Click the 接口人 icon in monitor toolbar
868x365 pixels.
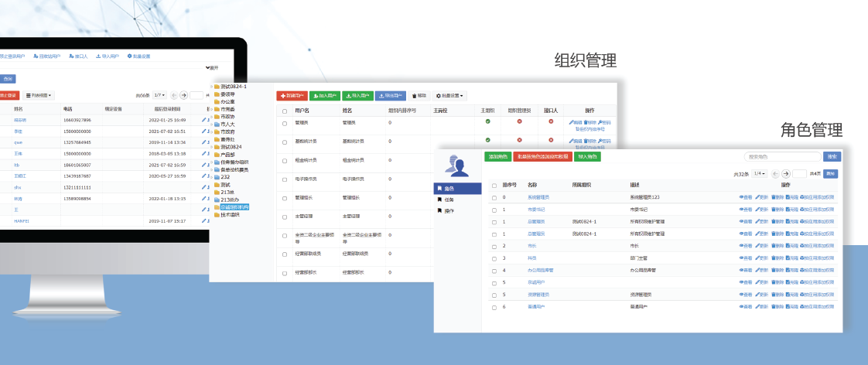click(77, 56)
